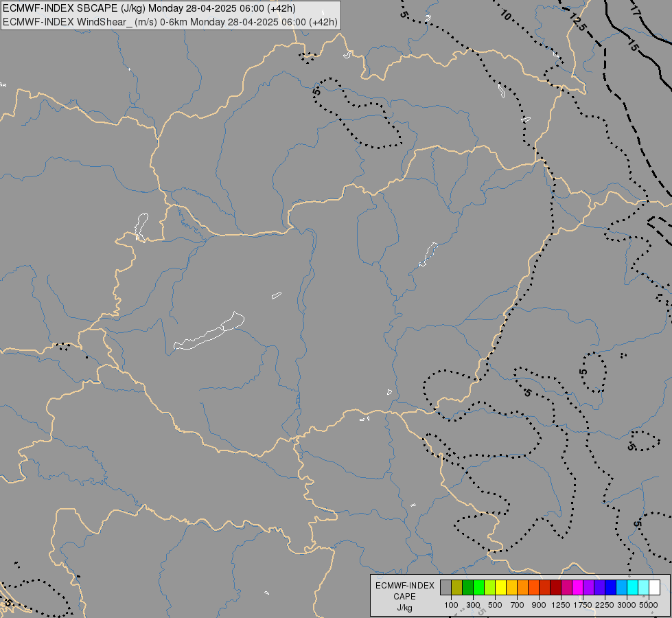
Task: Choose the pale cyan legend swatch
Action: click(644, 588)
